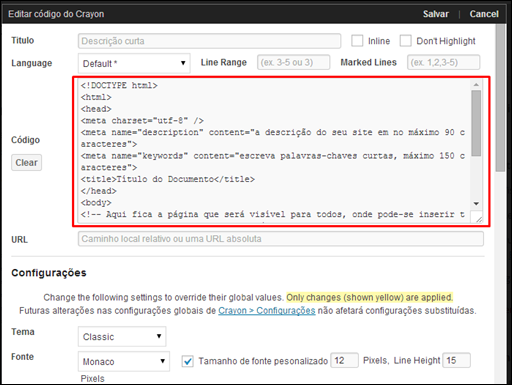Image resolution: width=512 pixels, height=385 pixels.
Task: Click the highlighted 'Only changes (shown yellow)' text
Action: [x=369, y=297]
